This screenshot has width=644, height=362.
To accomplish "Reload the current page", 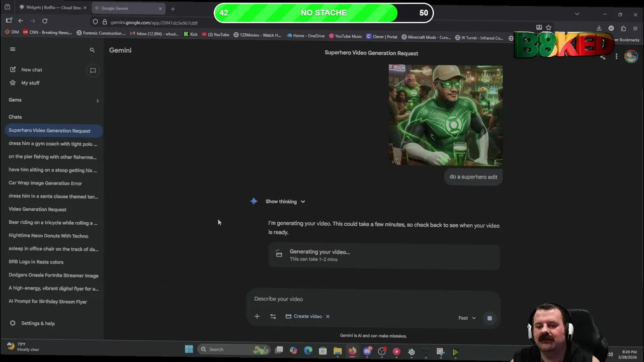I will point(45,21).
